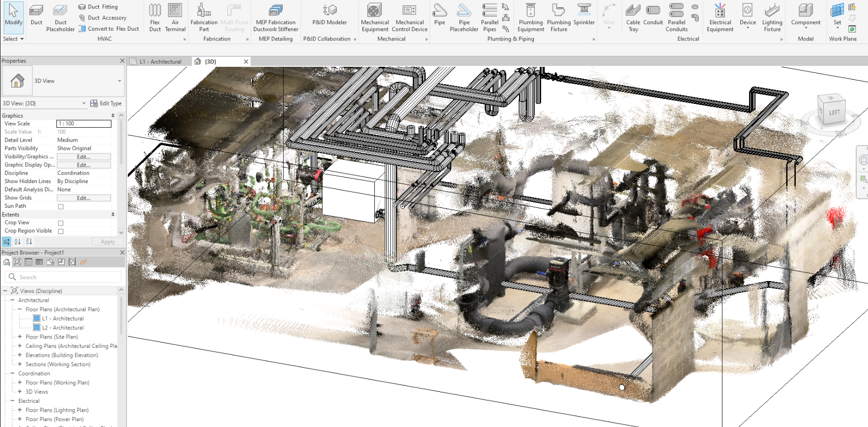Edit Graphic Display Options

coord(84,165)
